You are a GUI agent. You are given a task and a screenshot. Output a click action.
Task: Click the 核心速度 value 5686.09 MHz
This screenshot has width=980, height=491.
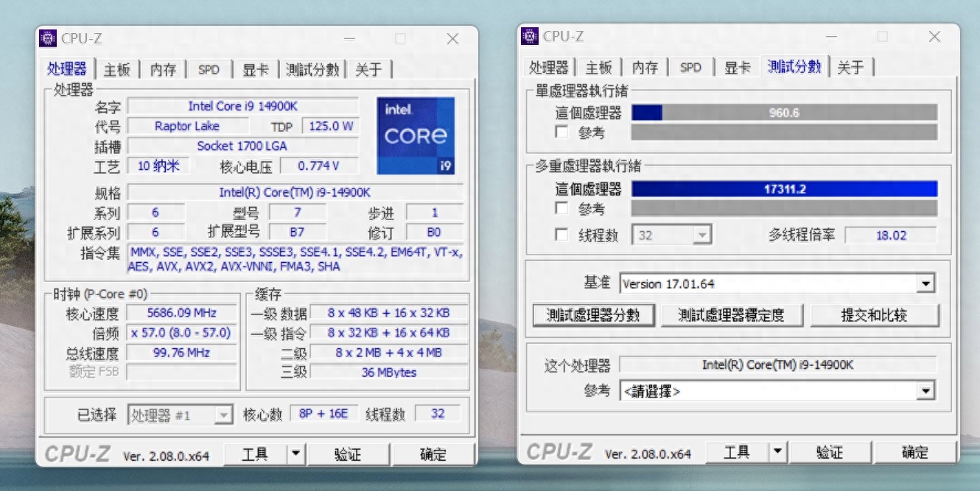pos(182,313)
